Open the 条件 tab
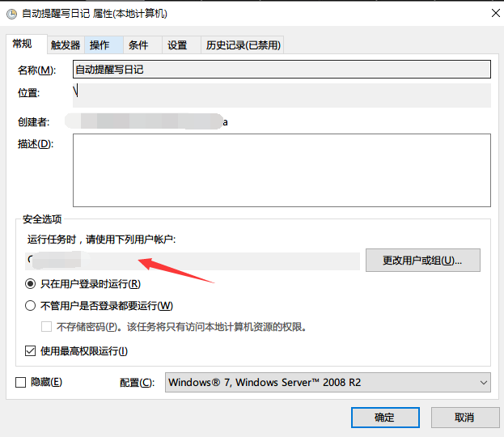 [138, 45]
